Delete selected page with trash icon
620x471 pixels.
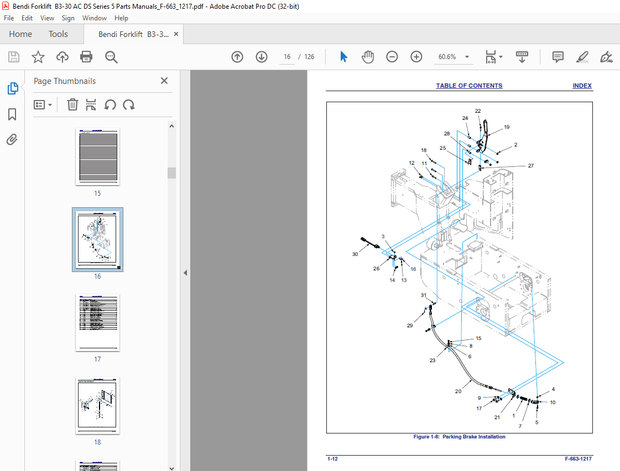click(72, 105)
